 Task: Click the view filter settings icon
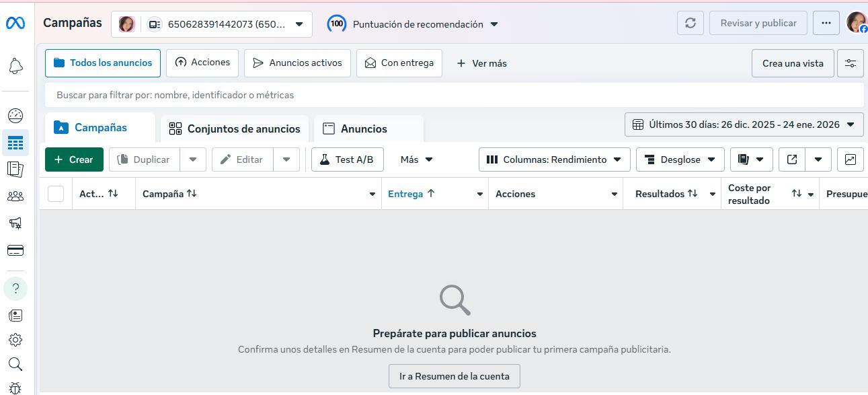pyautogui.click(x=851, y=63)
